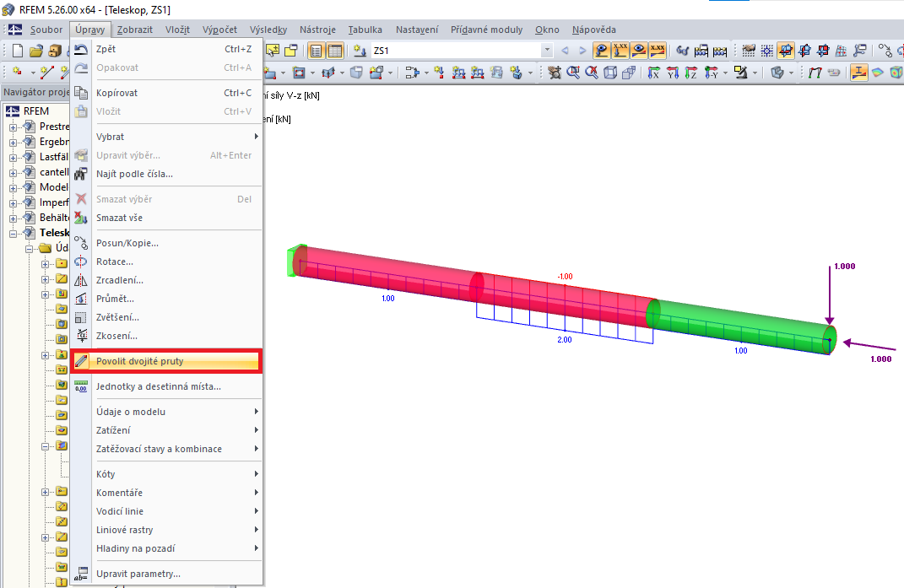Viewport: 904px width, 588px height.
Task: Click the 2.00 shear value label
Action: [x=565, y=339]
